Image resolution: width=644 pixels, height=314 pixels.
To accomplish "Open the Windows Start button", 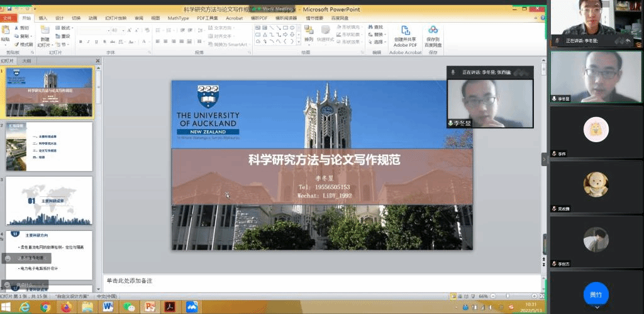I will pyautogui.click(x=6, y=306).
